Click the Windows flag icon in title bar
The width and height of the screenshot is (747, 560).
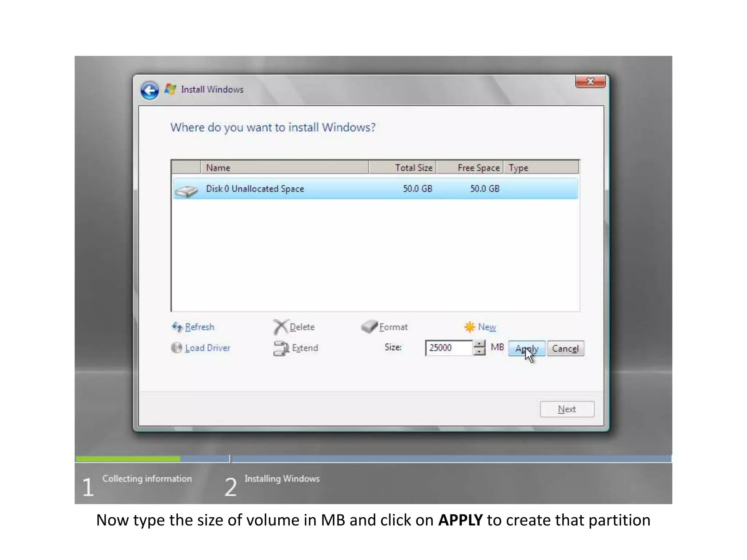tap(170, 89)
